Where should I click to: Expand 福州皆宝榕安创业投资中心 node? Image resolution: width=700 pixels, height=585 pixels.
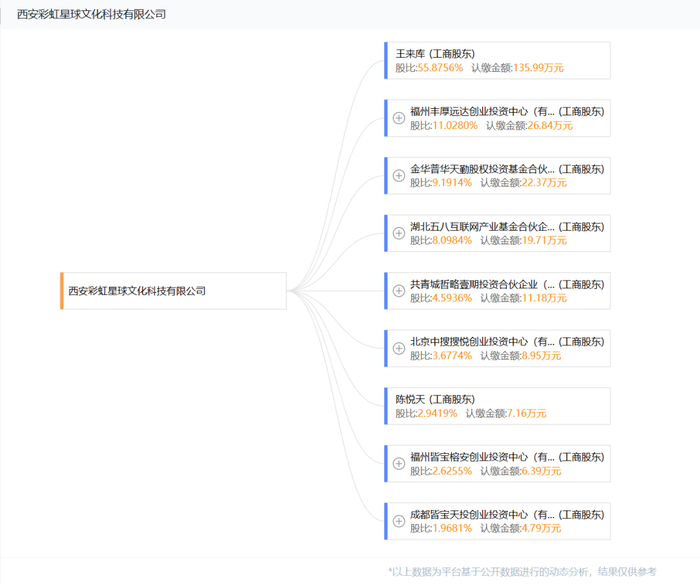[x=399, y=464]
